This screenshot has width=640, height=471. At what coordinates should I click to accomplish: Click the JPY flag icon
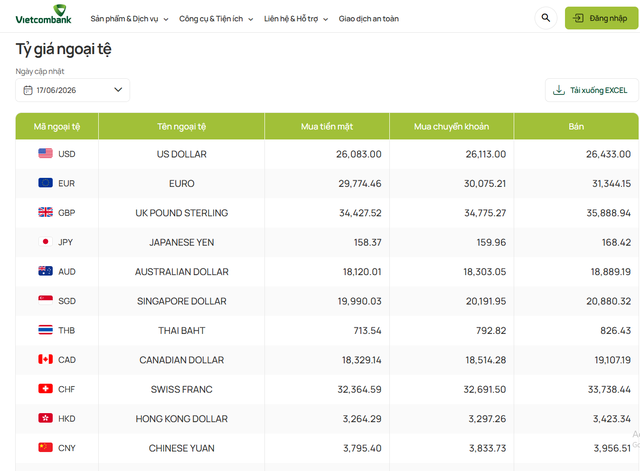point(45,242)
